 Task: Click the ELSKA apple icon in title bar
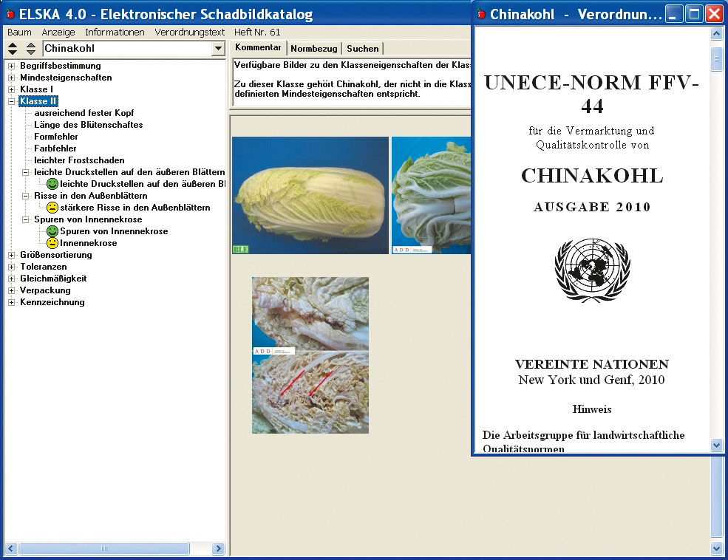(10, 14)
